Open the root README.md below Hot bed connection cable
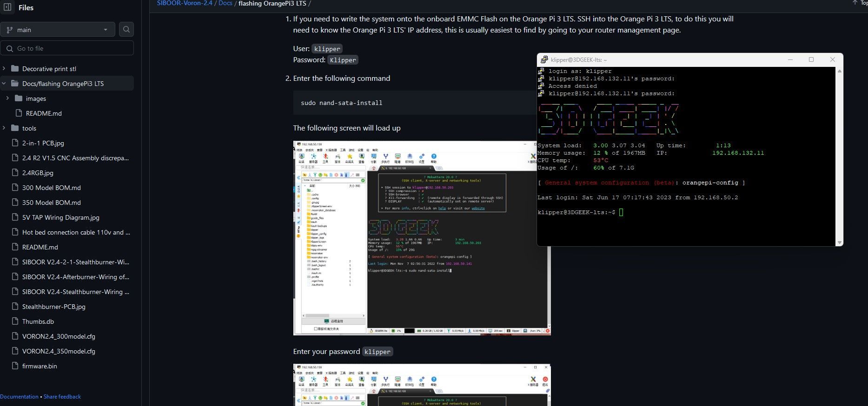Screen dimensions: 868x406 click(40, 247)
